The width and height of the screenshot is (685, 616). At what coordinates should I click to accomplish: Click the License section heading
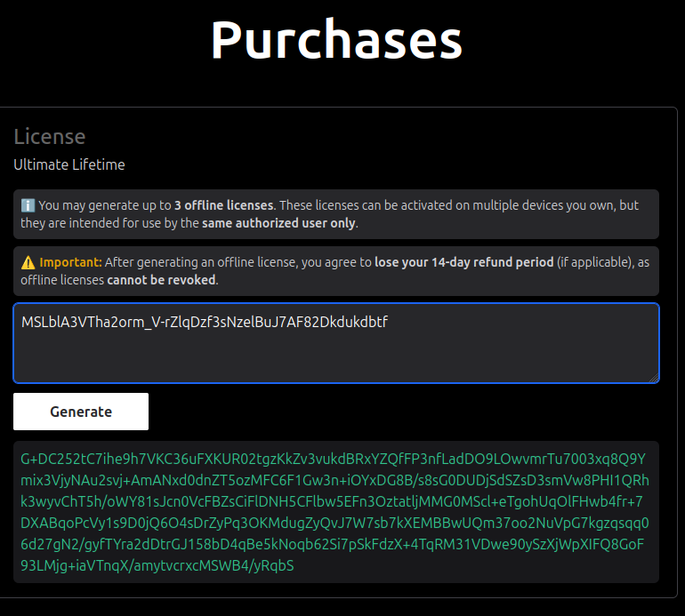(x=50, y=137)
